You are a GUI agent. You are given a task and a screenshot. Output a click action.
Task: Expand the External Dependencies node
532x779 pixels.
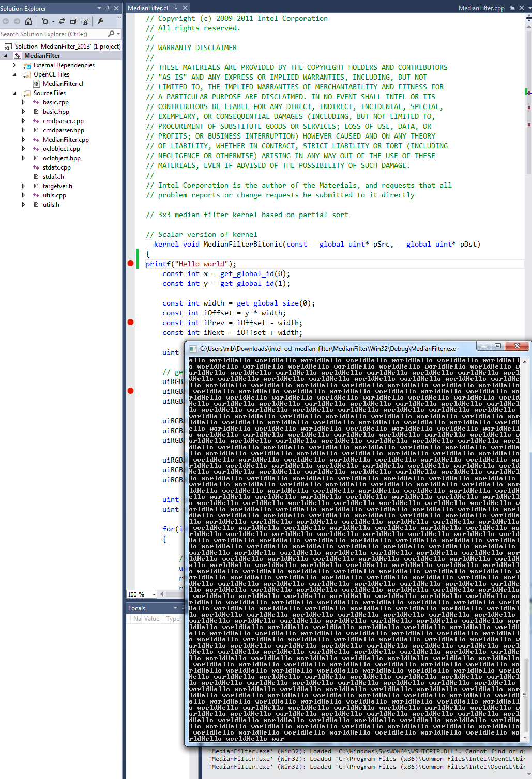(14, 65)
